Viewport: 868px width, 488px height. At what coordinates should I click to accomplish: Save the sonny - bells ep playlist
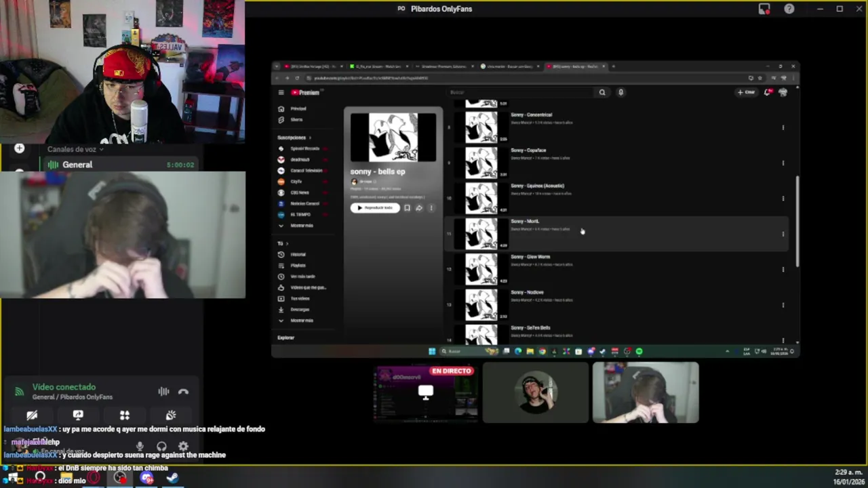click(x=407, y=208)
